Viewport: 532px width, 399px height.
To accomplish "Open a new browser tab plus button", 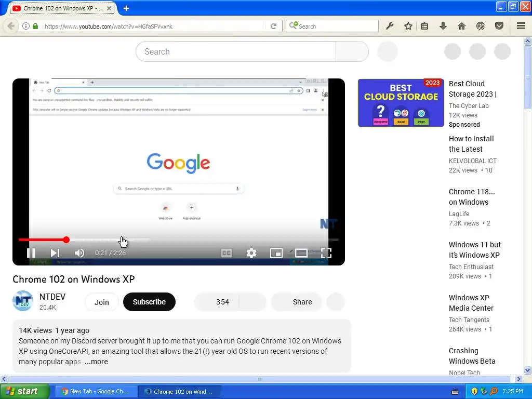I will tap(126, 8).
